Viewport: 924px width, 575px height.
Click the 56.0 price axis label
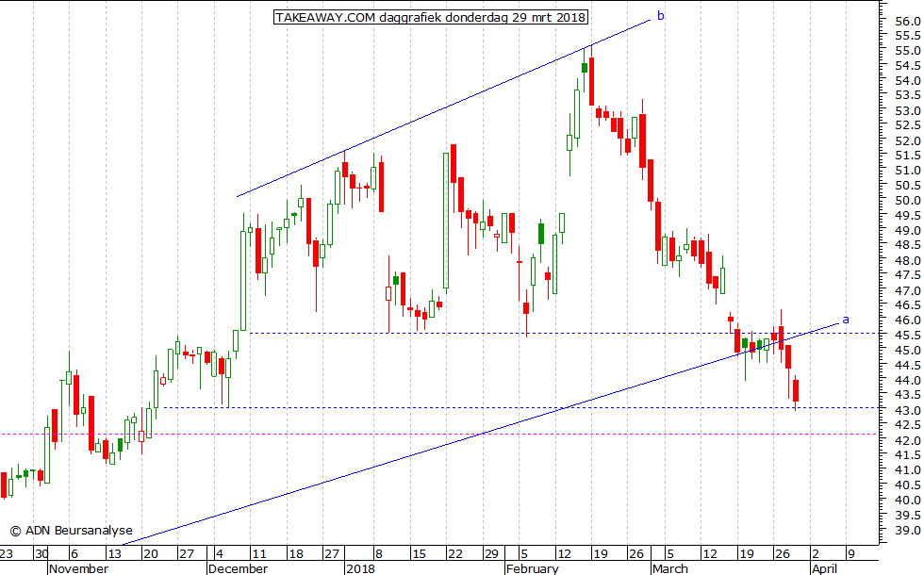(907, 21)
